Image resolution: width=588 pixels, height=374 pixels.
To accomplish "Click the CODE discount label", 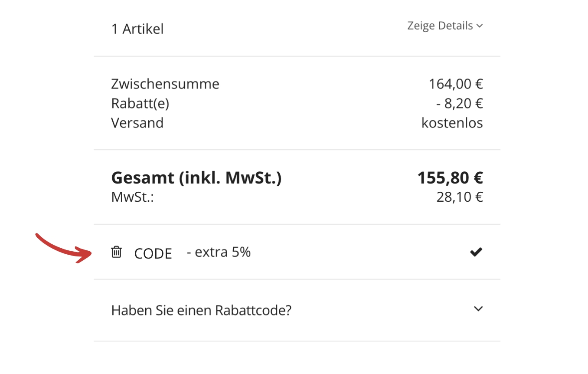I will [153, 253].
